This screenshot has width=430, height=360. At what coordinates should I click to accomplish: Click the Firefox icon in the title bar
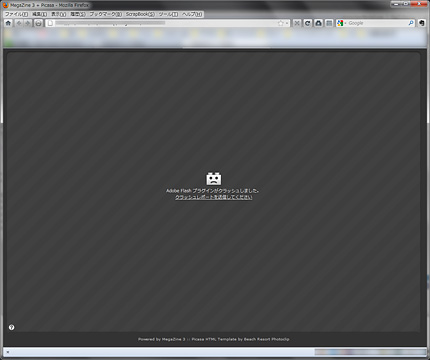point(5,5)
